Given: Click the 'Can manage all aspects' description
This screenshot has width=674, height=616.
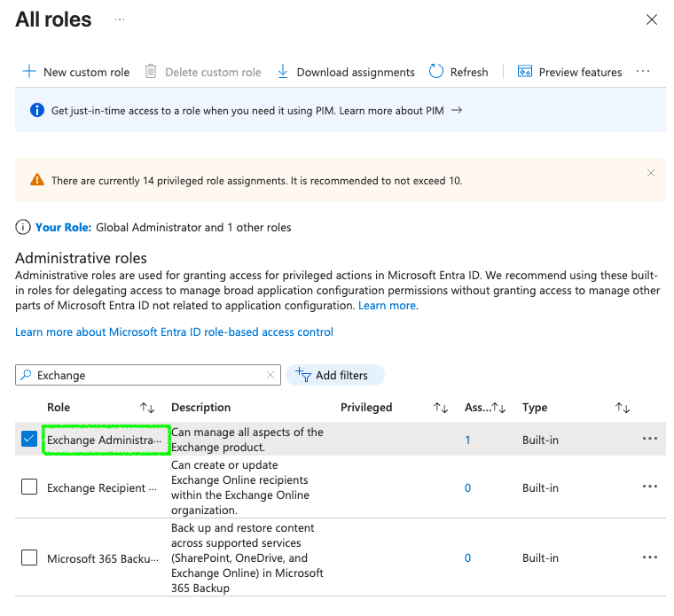Looking at the screenshot, I should (x=247, y=440).
